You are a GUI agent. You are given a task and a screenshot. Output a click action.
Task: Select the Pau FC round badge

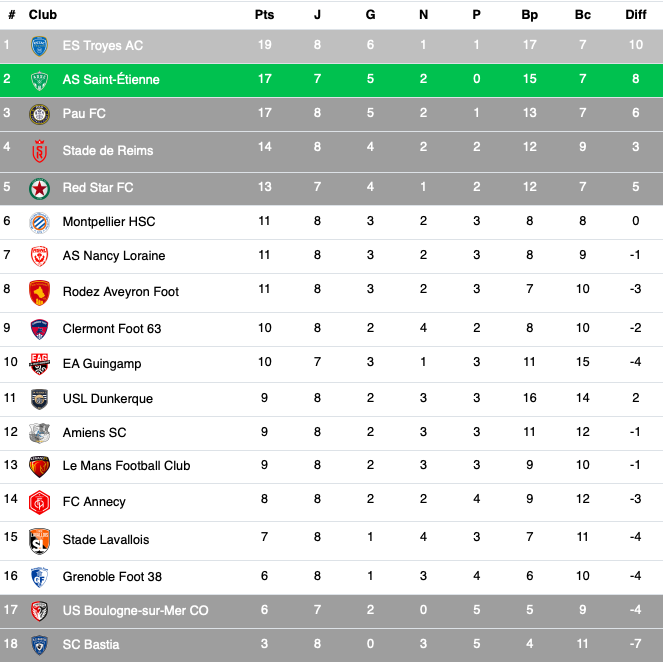click(39, 114)
